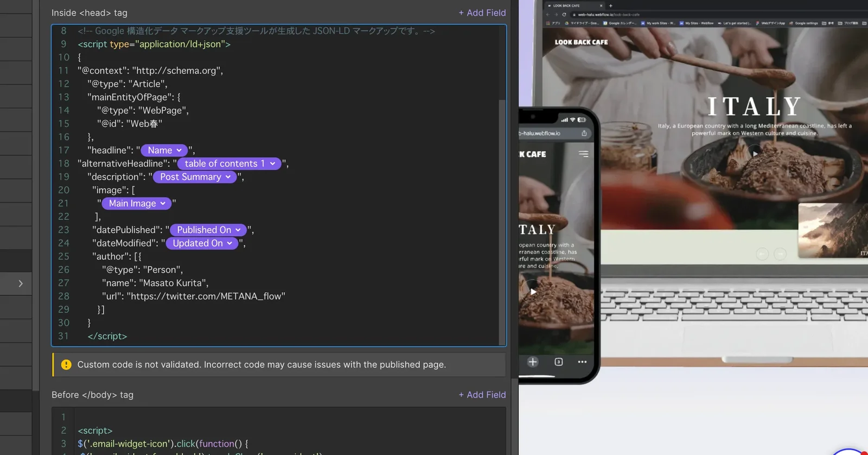
Task: Click the "author": [{ code line
Action: pos(117,256)
